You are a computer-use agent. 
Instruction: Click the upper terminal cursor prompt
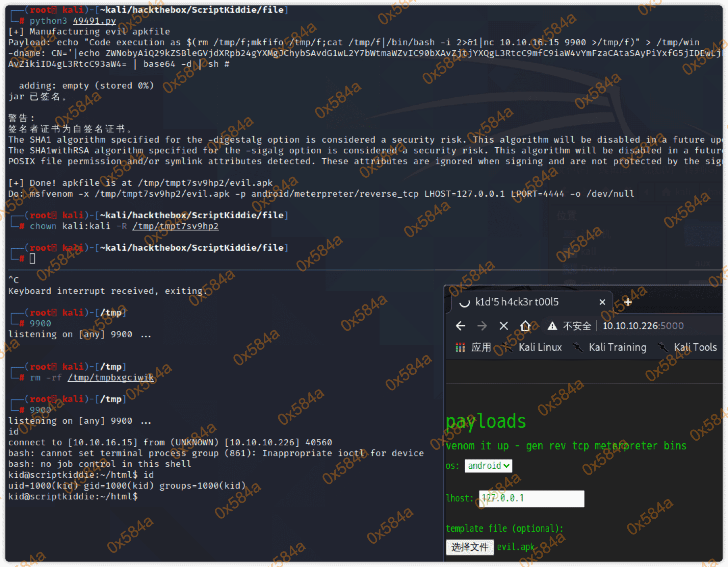pos(32,258)
